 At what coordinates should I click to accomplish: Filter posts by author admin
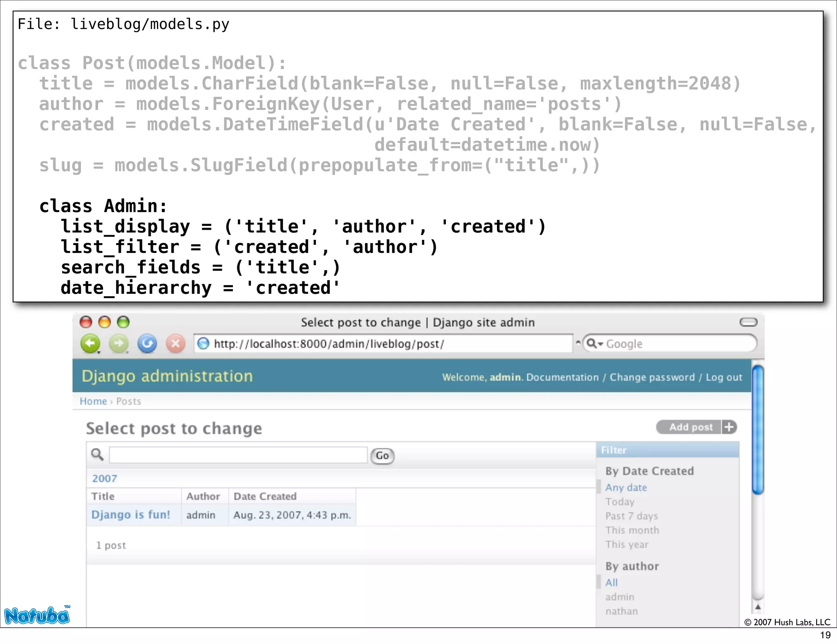[620, 597]
